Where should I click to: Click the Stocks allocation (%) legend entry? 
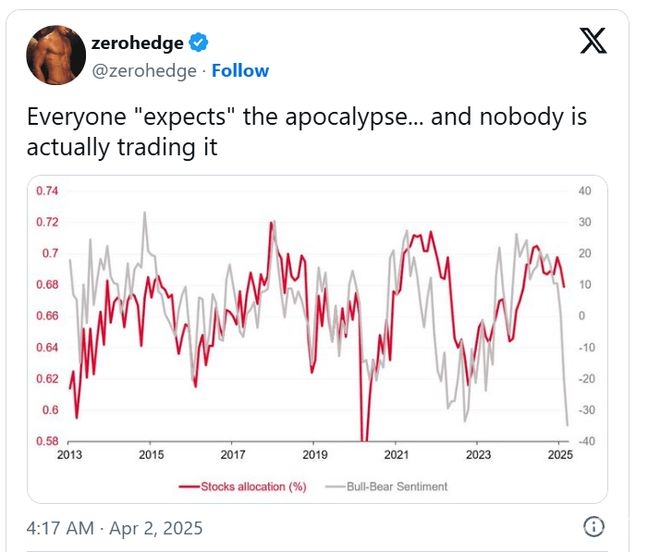tap(253, 487)
